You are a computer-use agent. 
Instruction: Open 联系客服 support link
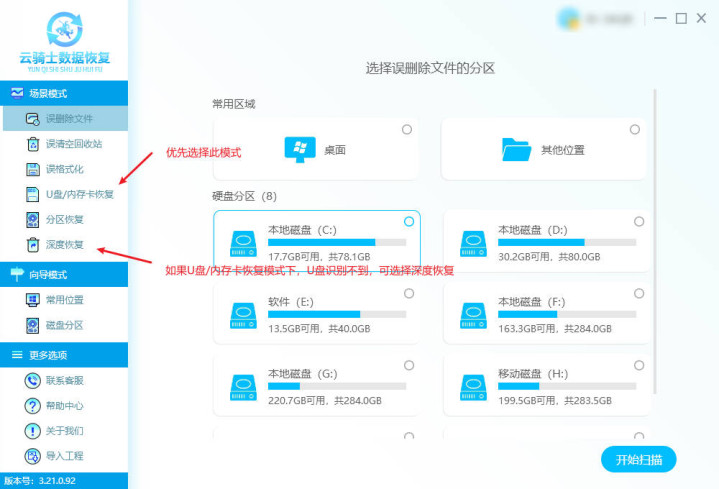pos(64,380)
